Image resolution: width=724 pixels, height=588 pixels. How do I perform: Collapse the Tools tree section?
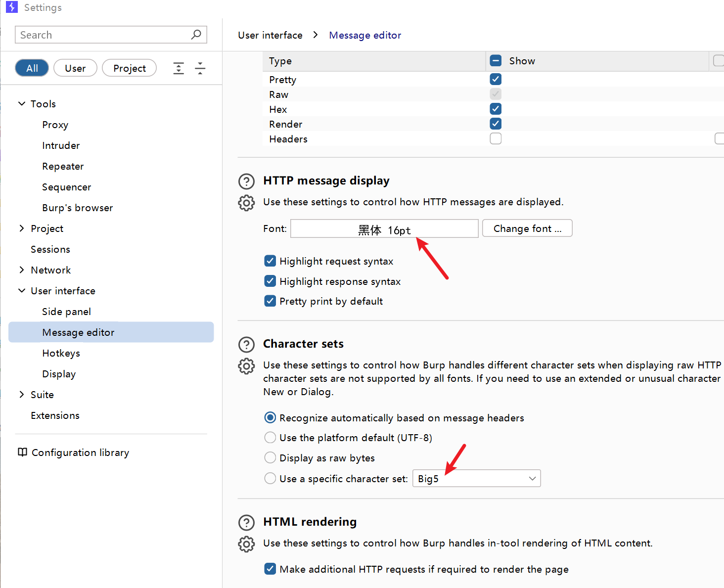[22, 103]
